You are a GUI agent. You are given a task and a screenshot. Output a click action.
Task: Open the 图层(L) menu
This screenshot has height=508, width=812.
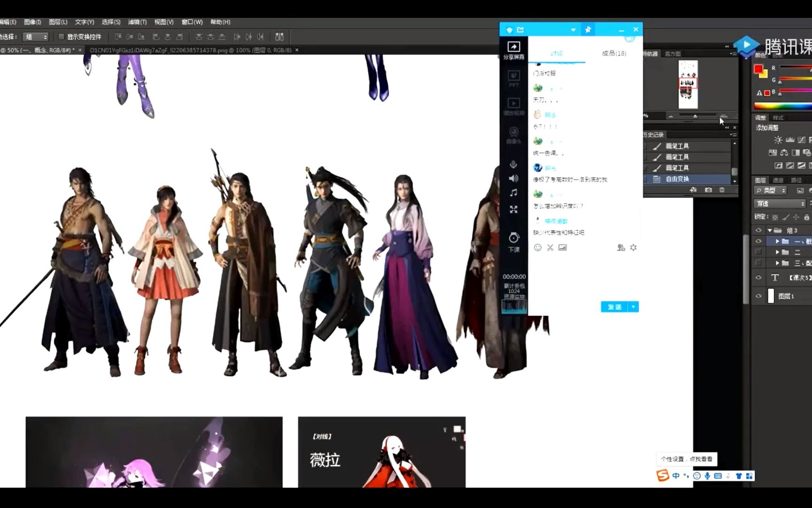pyautogui.click(x=58, y=22)
